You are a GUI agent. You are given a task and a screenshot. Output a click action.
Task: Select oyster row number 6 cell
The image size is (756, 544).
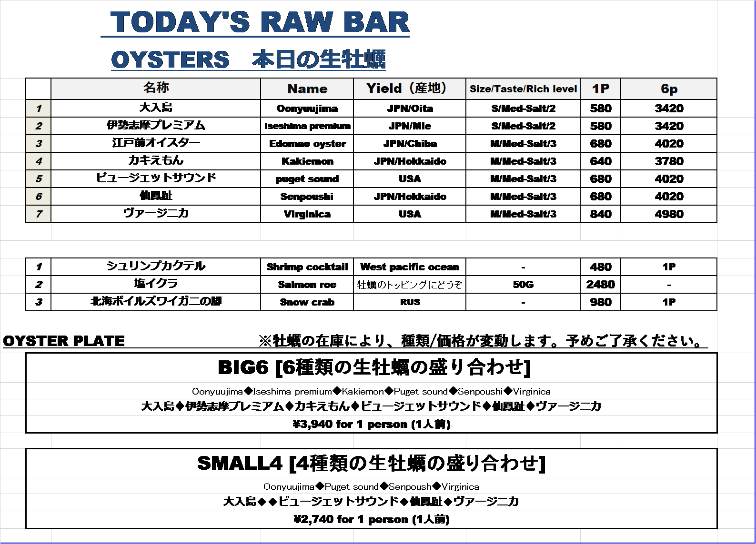tap(39, 197)
